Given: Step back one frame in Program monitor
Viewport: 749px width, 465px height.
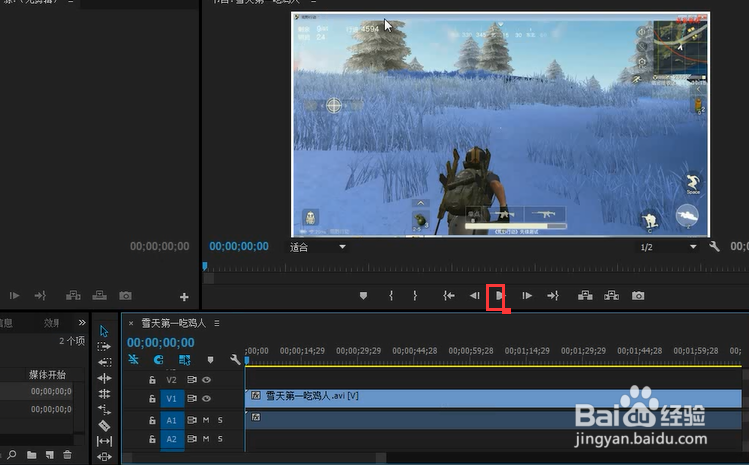Looking at the screenshot, I should click(474, 296).
